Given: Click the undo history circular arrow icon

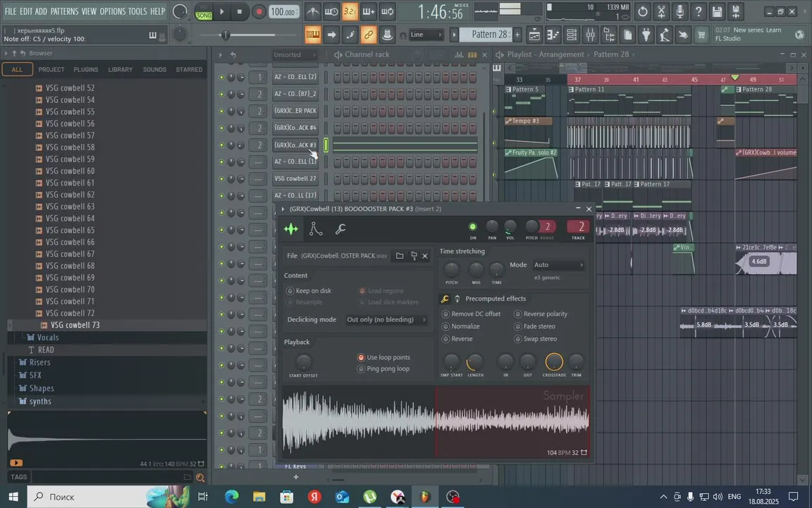Looking at the screenshot, I should point(643,11).
